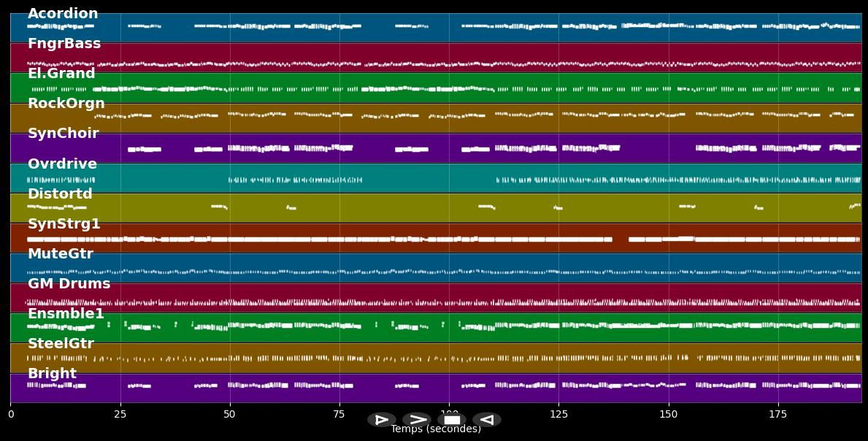Select the SteelGtr track label
The width and height of the screenshot is (868, 441).
61,344
